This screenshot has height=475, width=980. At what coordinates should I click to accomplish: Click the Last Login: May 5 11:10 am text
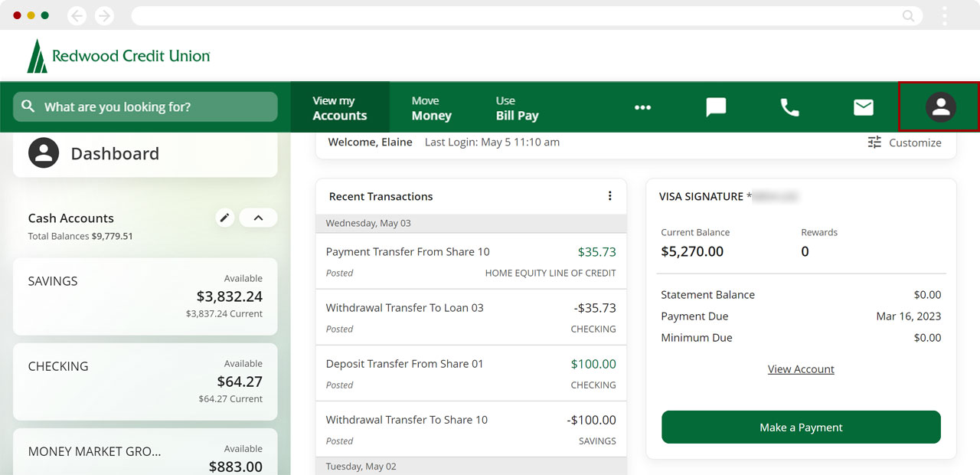[x=492, y=142]
